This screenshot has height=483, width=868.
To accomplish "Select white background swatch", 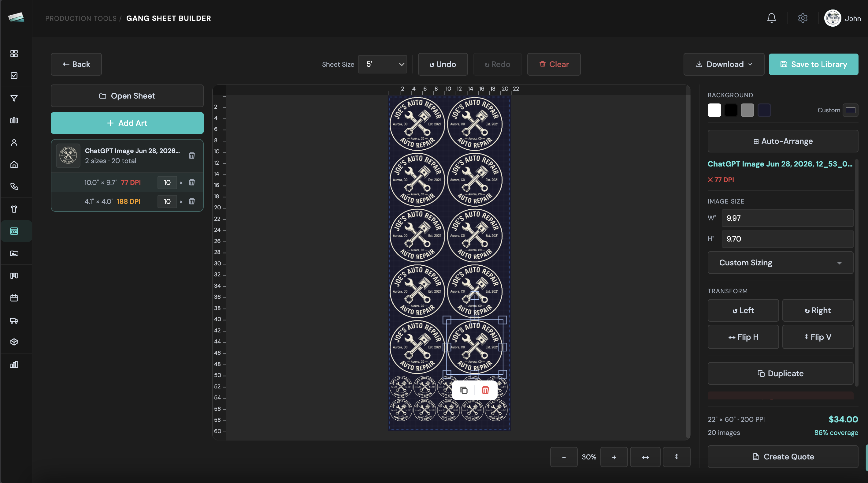I will coord(714,110).
